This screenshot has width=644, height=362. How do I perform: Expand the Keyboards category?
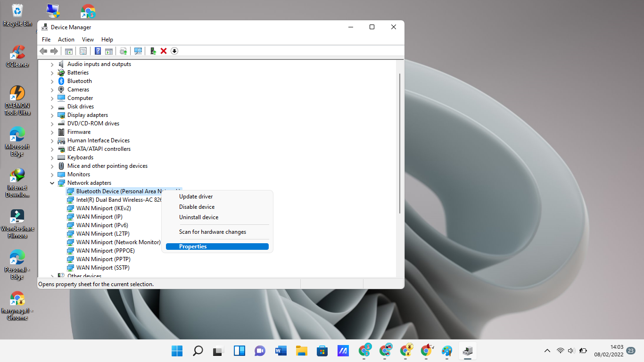pyautogui.click(x=52, y=157)
